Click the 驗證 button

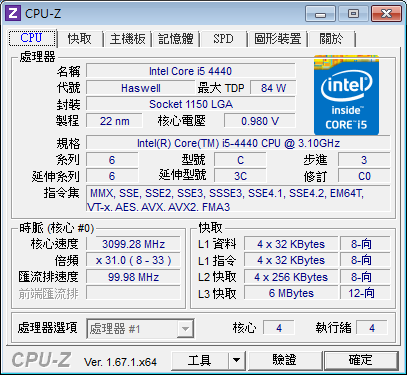[285, 360]
